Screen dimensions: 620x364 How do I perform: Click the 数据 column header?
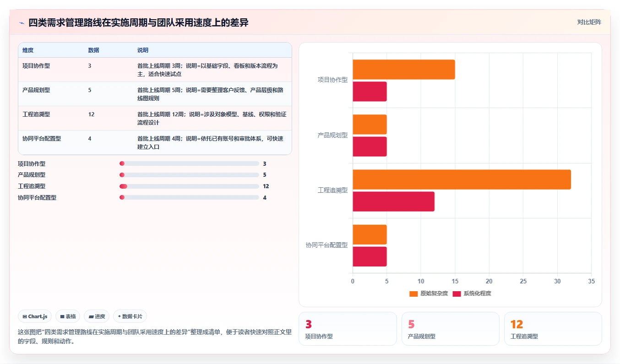click(x=93, y=50)
